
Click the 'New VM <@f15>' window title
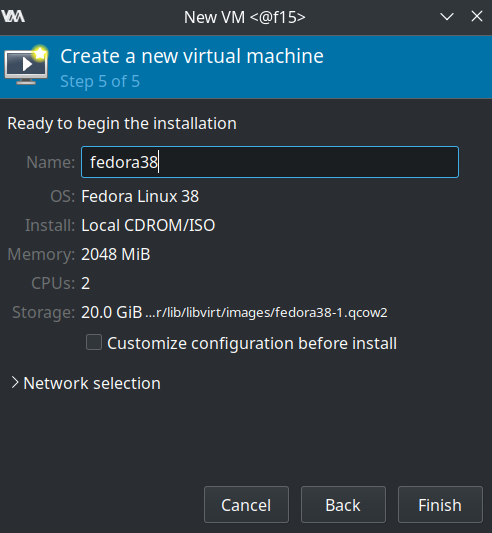pos(244,17)
